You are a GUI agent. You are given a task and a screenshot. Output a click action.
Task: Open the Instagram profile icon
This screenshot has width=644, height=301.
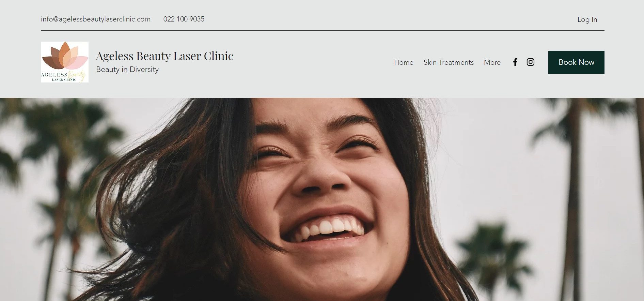point(531,62)
